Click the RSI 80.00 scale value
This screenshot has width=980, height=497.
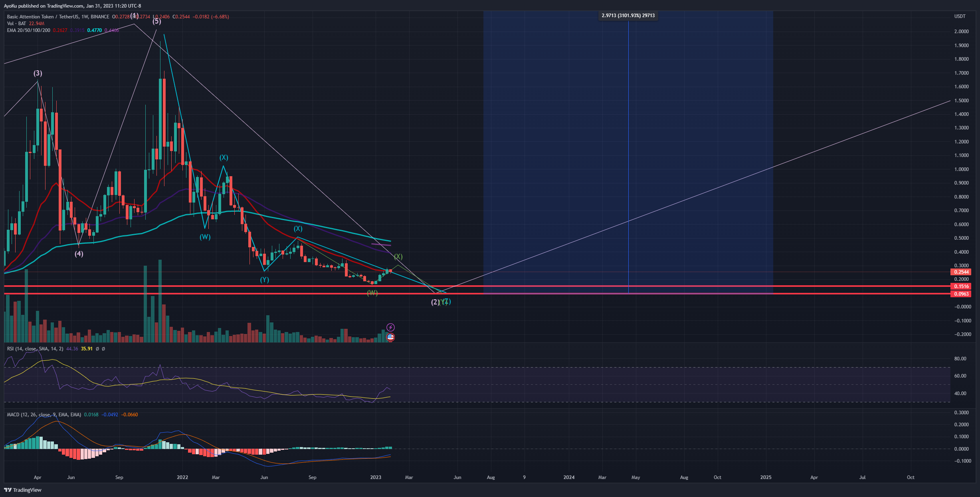(960, 359)
